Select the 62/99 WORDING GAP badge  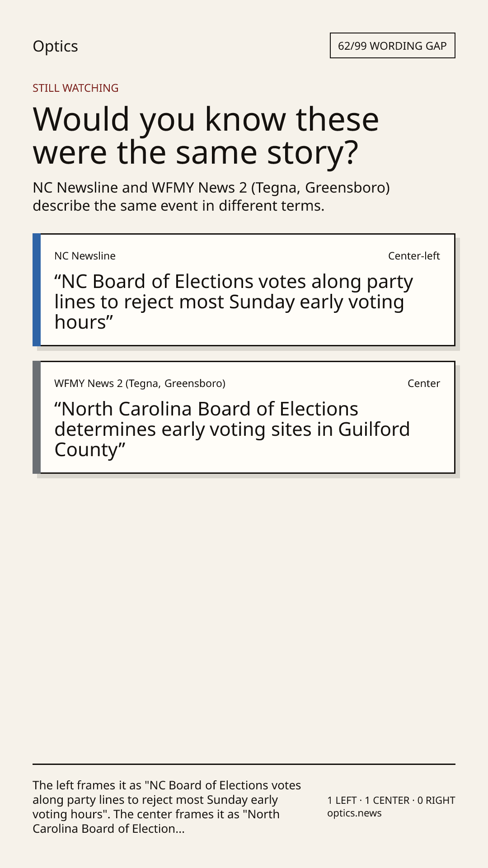[392, 46]
